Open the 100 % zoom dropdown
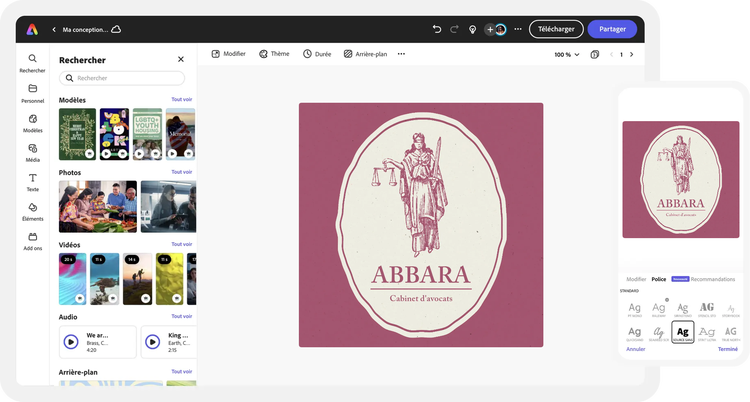The image size is (750, 402). click(567, 55)
